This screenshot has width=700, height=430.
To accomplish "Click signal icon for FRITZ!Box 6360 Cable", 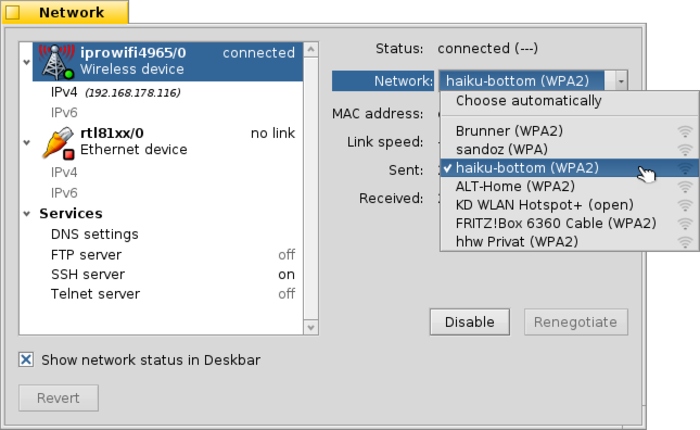I will 685,223.
